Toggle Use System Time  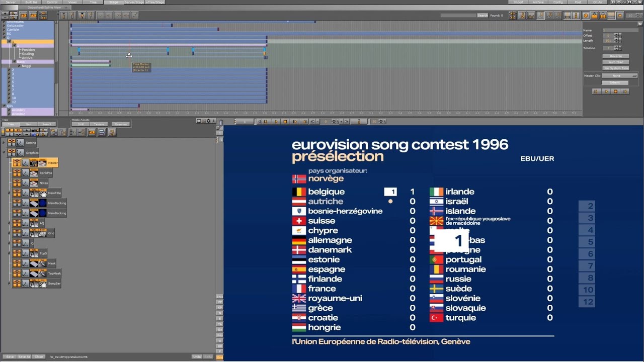tap(616, 68)
